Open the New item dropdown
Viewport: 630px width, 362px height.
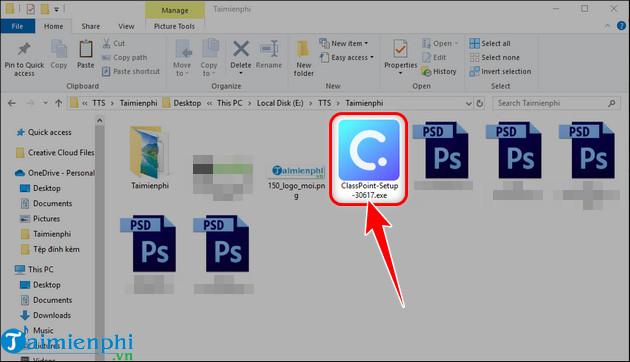click(344, 43)
